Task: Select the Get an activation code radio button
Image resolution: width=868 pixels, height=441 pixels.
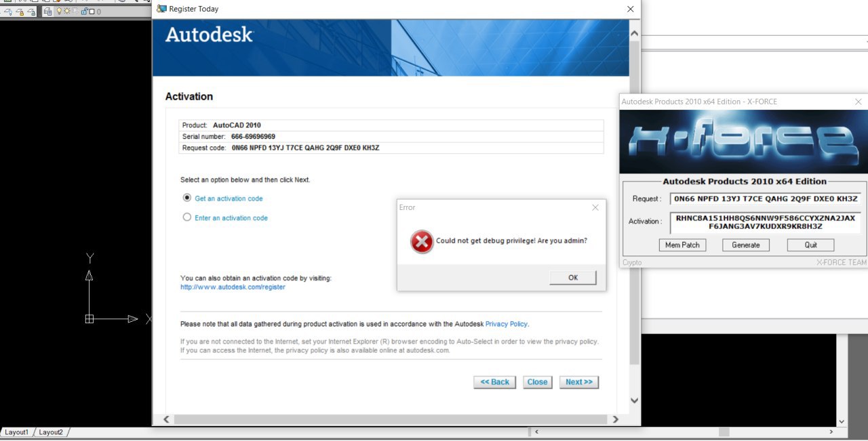Action: (x=187, y=198)
